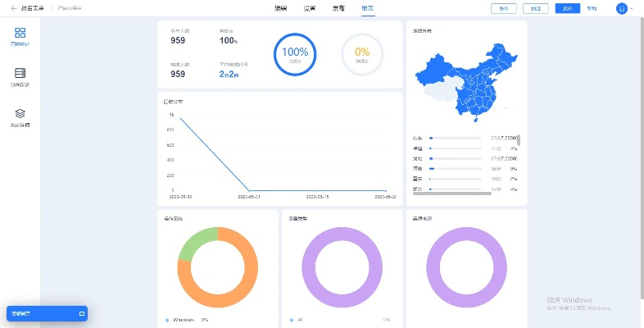644x328 pixels.
Task: Open the dropdown arrow beside the user avatar
Action: point(632,8)
